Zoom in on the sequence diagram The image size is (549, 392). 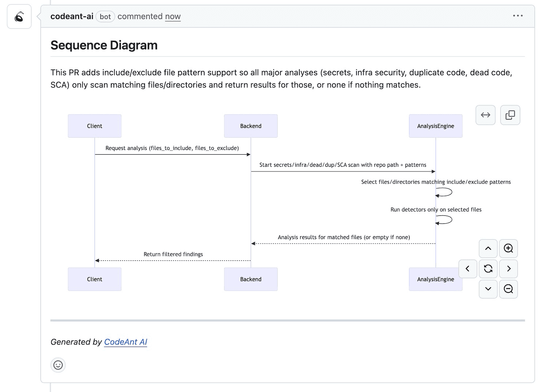[x=508, y=249]
